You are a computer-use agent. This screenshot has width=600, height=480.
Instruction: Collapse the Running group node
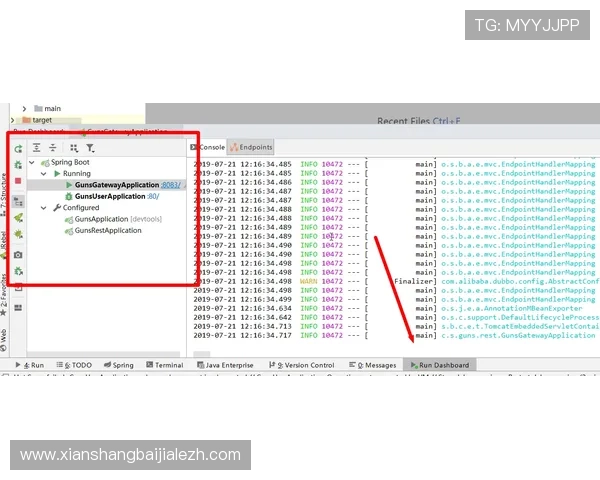[44, 173]
